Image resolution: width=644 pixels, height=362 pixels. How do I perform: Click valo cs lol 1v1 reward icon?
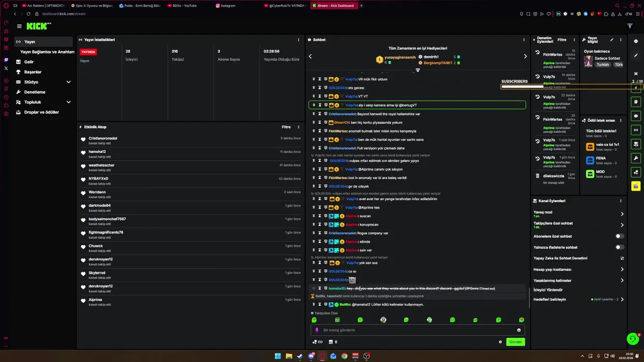pos(590,147)
